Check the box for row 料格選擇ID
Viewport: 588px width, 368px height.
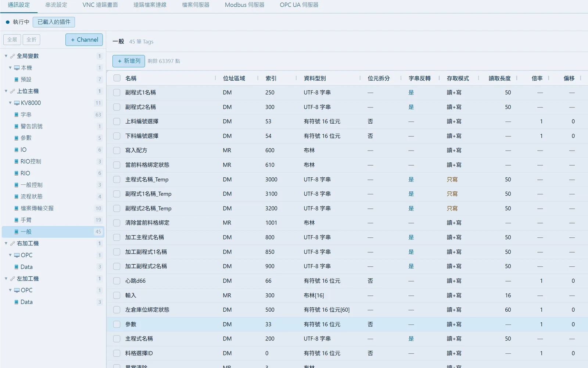pyautogui.click(x=117, y=353)
